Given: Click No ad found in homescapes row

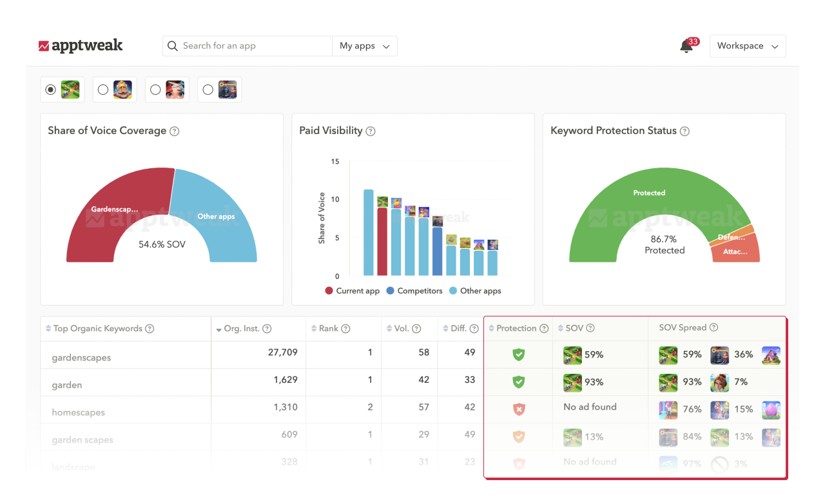Looking at the screenshot, I should click(590, 407).
